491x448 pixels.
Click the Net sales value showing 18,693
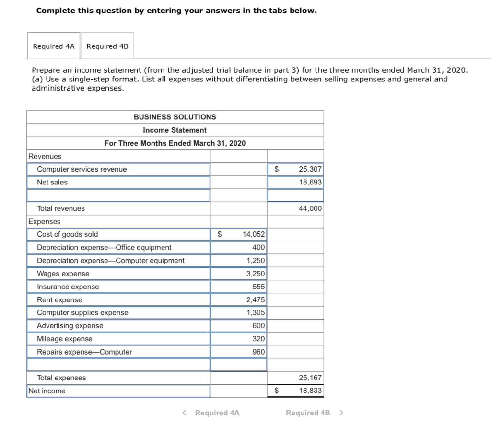pos(295,182)
